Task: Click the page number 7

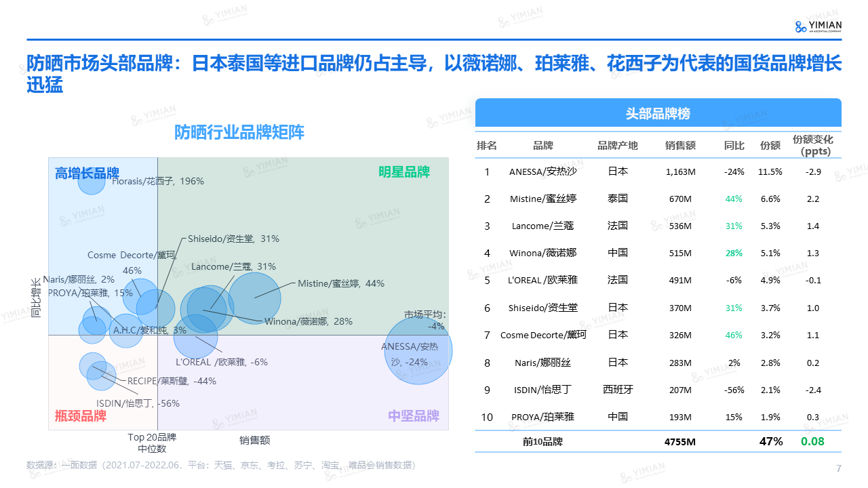Action: click(838, 468)
